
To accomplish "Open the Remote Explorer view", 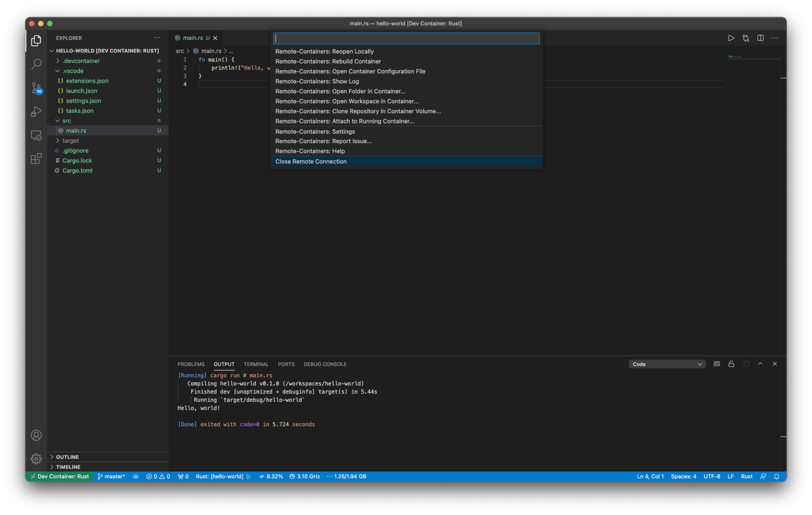I will point(36,135).
